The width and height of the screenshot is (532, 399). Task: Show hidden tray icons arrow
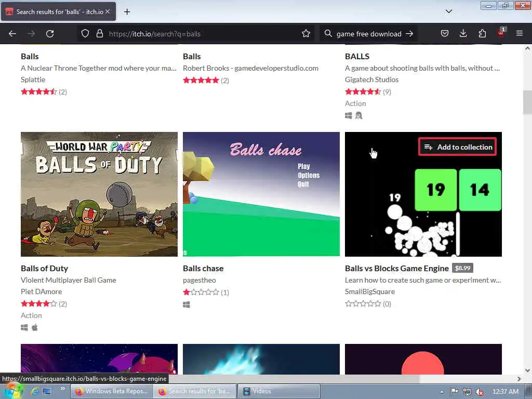pyautogui.click(x=442, y=392)
